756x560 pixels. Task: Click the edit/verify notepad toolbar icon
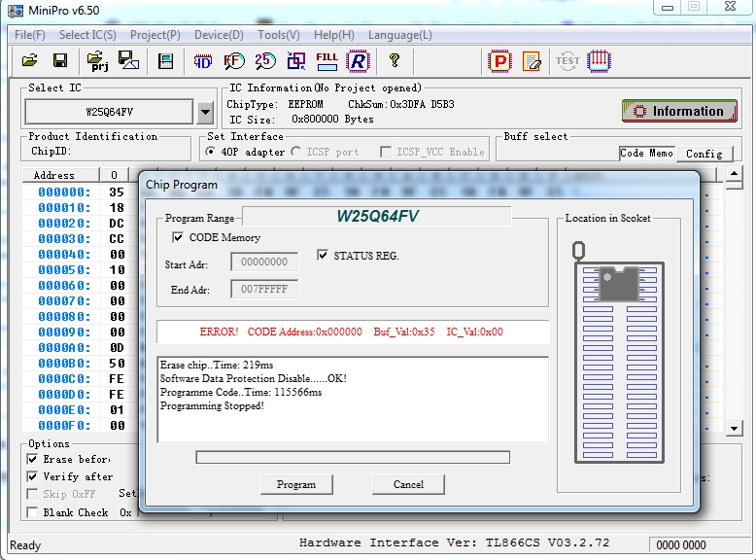(x=532, y=61)
